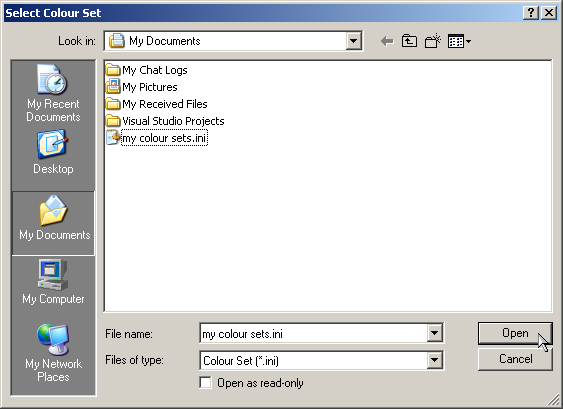
Task: Select the 'my colour sets.ini' file name
Action: 164,138
